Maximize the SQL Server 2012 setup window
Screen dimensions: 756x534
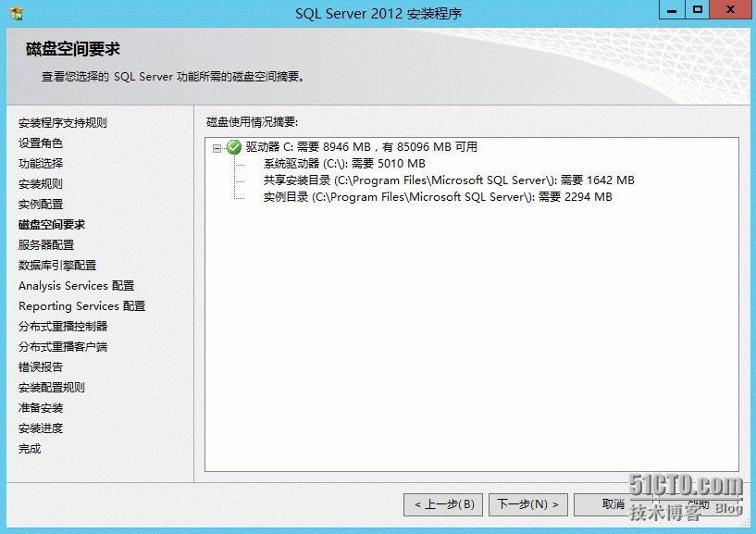pos(697,9)
